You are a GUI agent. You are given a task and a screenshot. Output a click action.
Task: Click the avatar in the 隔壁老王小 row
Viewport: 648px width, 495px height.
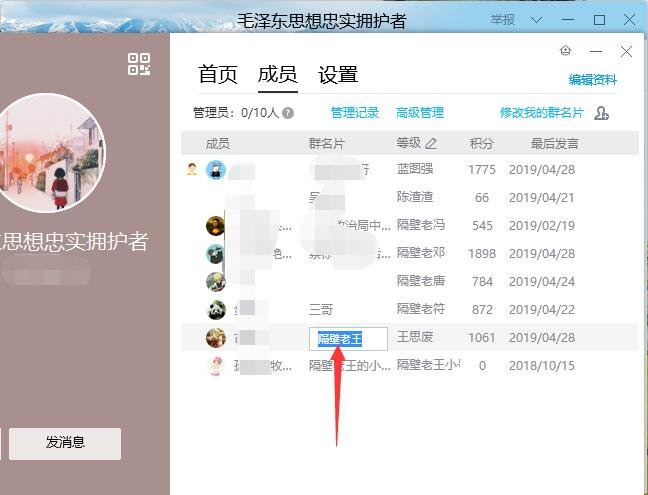coord(216,366)
